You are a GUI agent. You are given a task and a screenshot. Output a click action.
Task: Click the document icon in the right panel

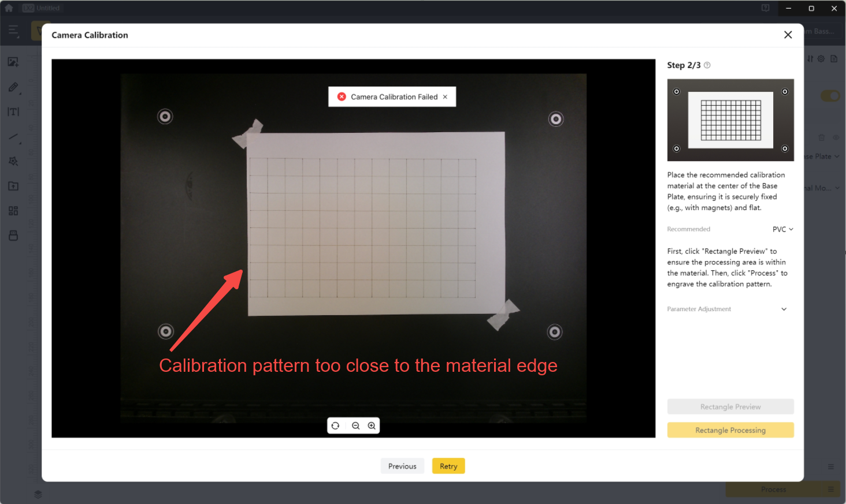click(834, 59)
